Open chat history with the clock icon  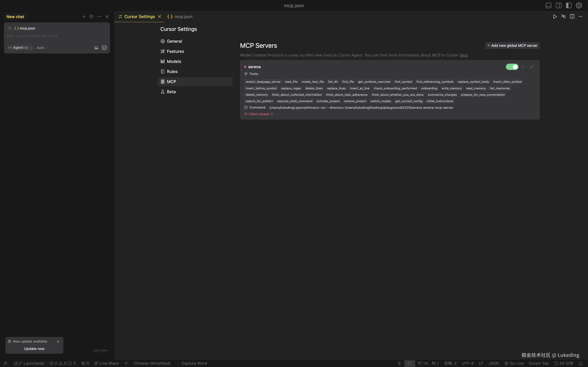pos(91,17)
